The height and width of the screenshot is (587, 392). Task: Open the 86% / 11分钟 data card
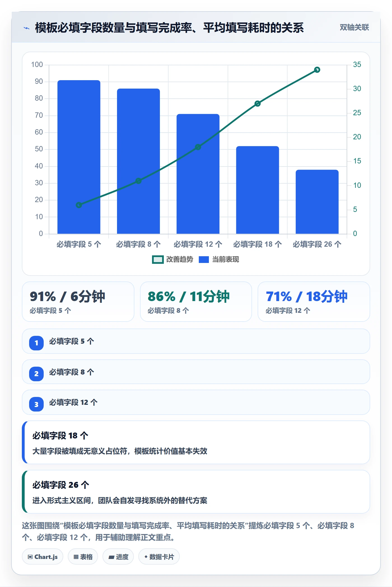pos(196,302)
